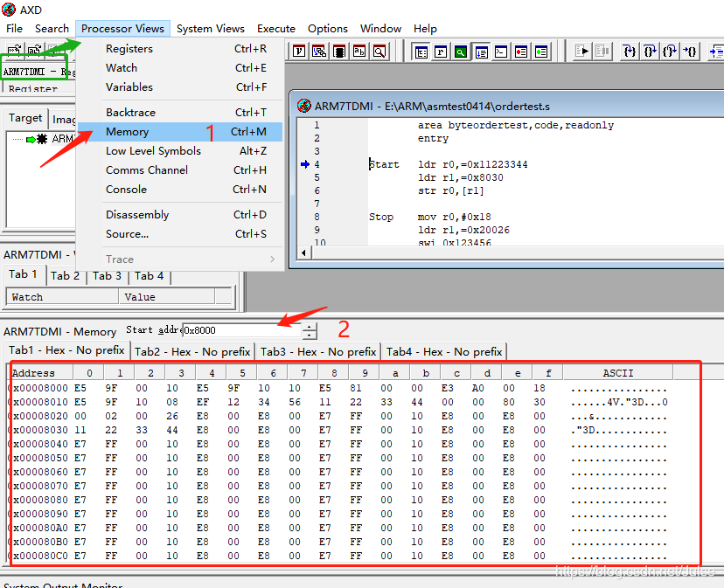
Task: Click the Step In braces icon
Action: click(630, 52)
